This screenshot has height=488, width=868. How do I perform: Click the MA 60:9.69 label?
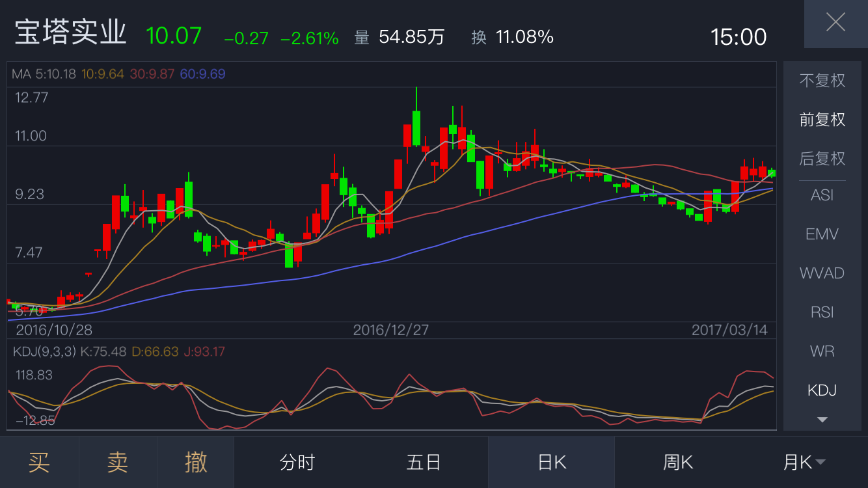click(x=202, y=74)
